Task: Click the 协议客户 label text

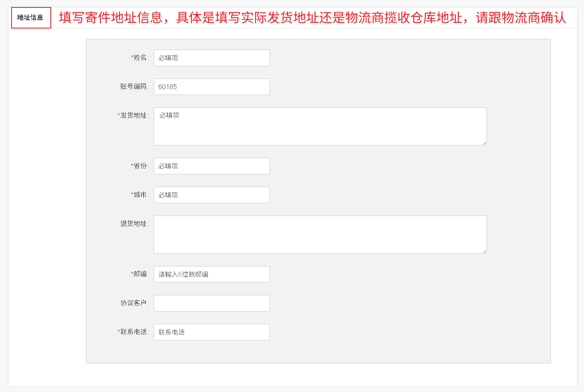Action: [x=133, y=303]
